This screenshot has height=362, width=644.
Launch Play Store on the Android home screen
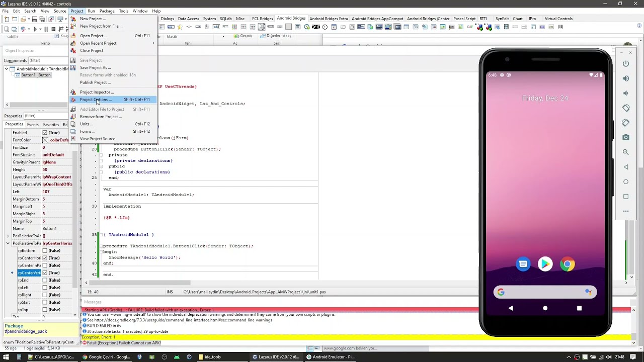point(545,264)
